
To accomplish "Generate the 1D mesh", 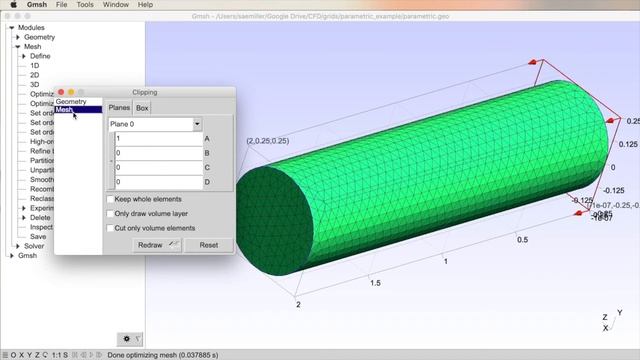I will click(35, 66).
